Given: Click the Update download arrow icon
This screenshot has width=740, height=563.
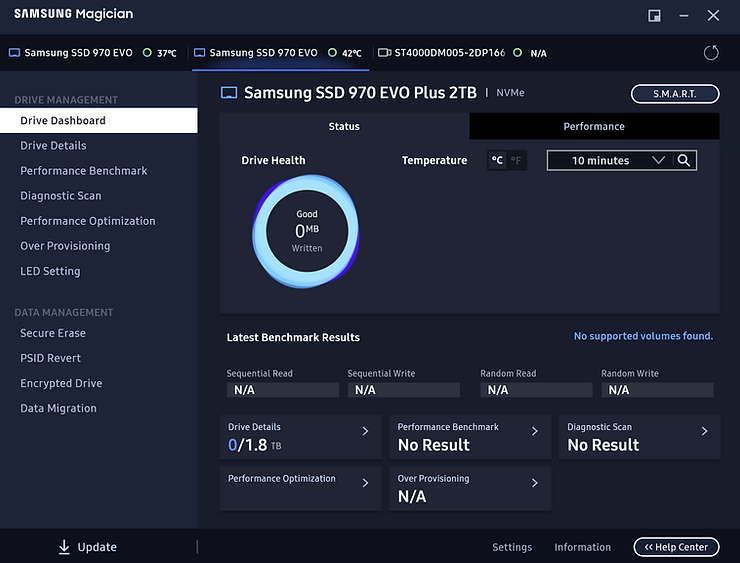Looking at the screenshot, I should 64,547.
